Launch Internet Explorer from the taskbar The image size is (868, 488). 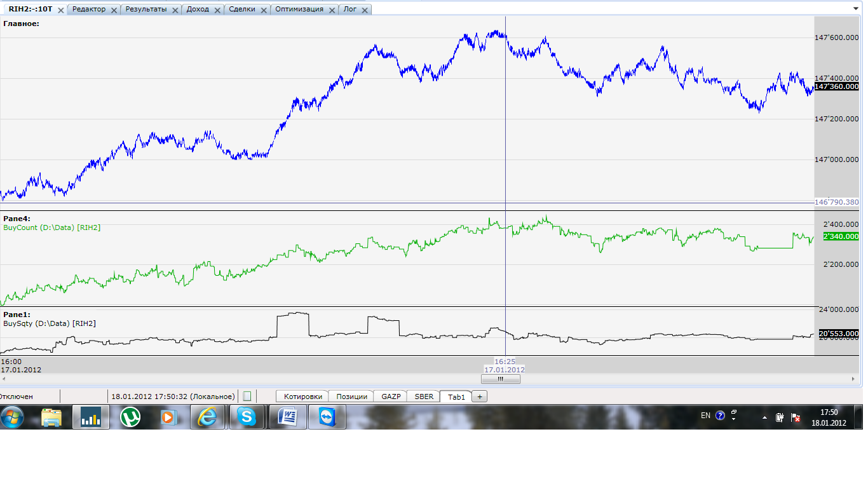click(x=208, y=417)
